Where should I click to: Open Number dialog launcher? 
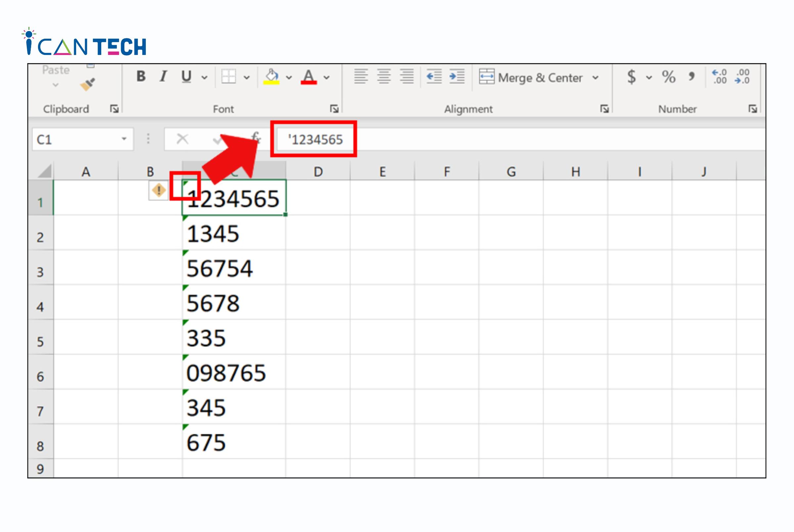tap(753, 109)
